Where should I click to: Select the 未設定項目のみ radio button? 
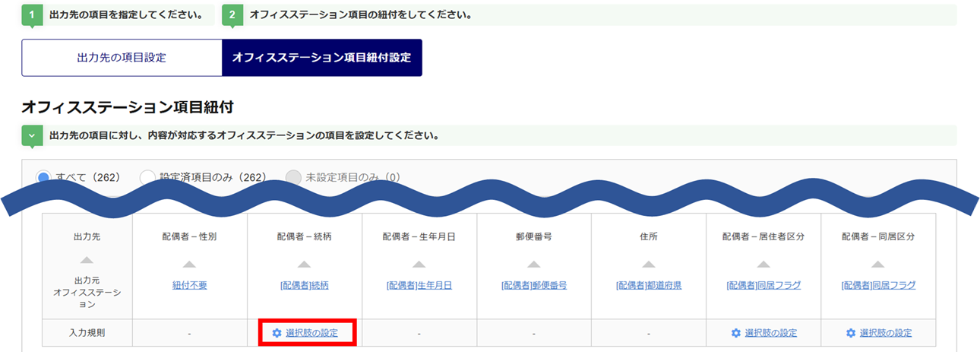[292, 177]
